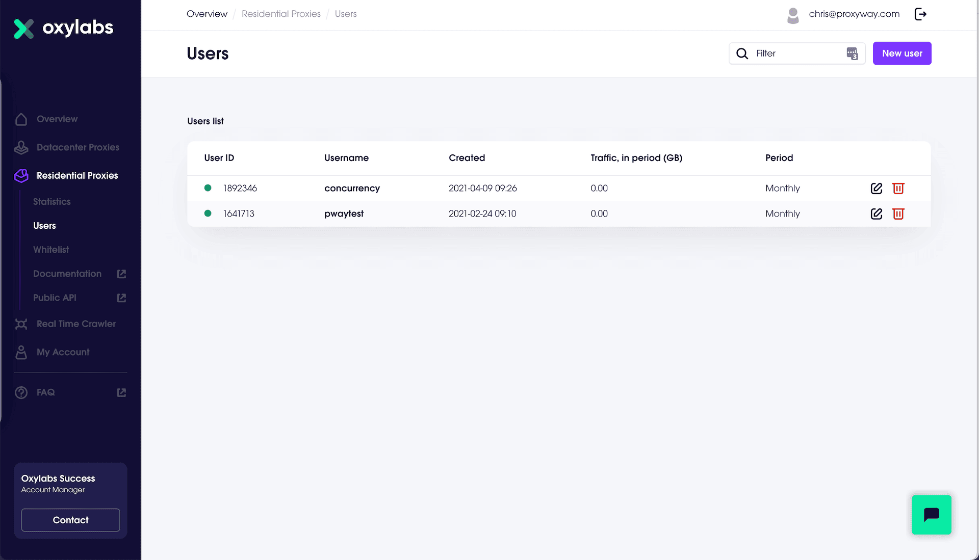979x560 pixels.
Task: Select Users submenu item
Action: pos(44,226)
